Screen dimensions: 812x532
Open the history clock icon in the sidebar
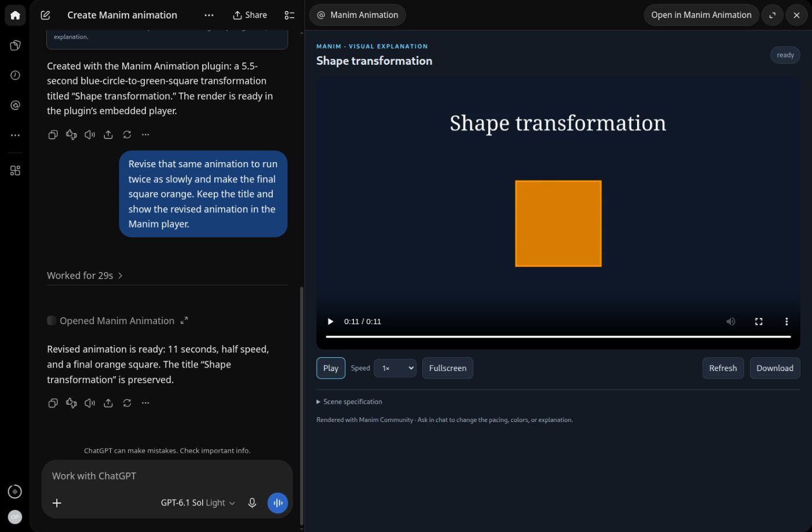click(15, 75)
